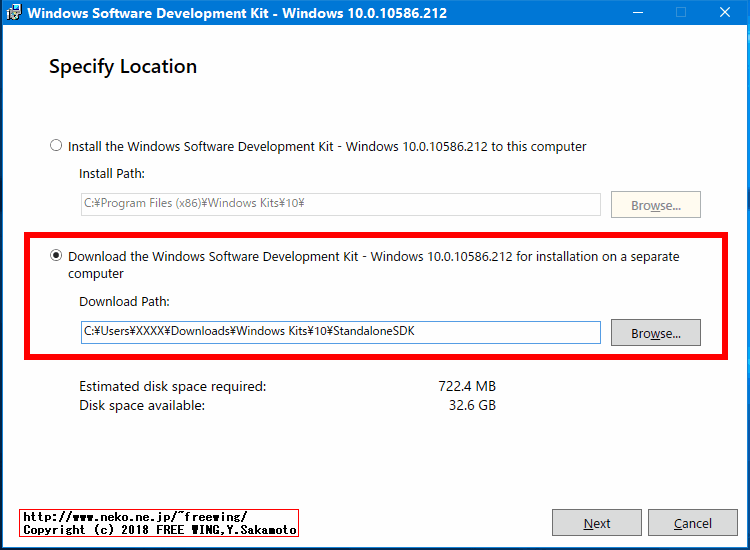This screenshot has width=750, height=550.
Task: Click the 'Download Path:' label
Action: click(x=124, y=302)
